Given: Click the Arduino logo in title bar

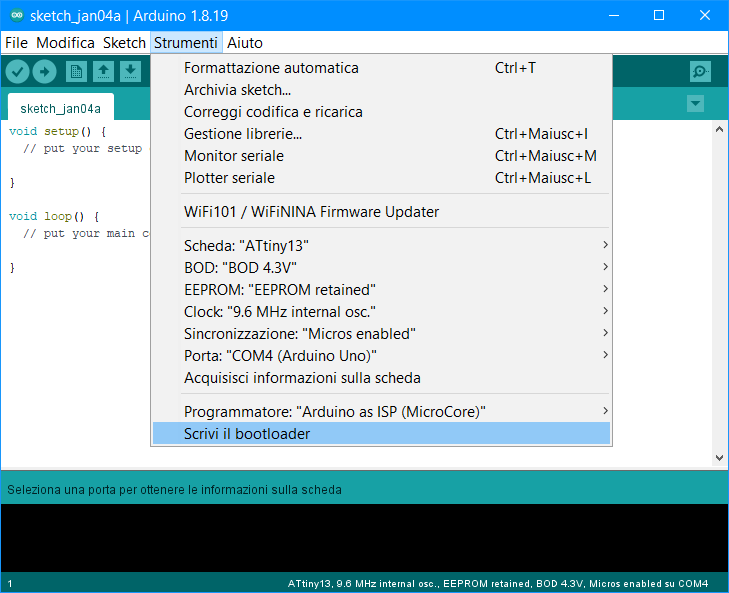Looking at the screenshot, I should [x=14, y=16].
